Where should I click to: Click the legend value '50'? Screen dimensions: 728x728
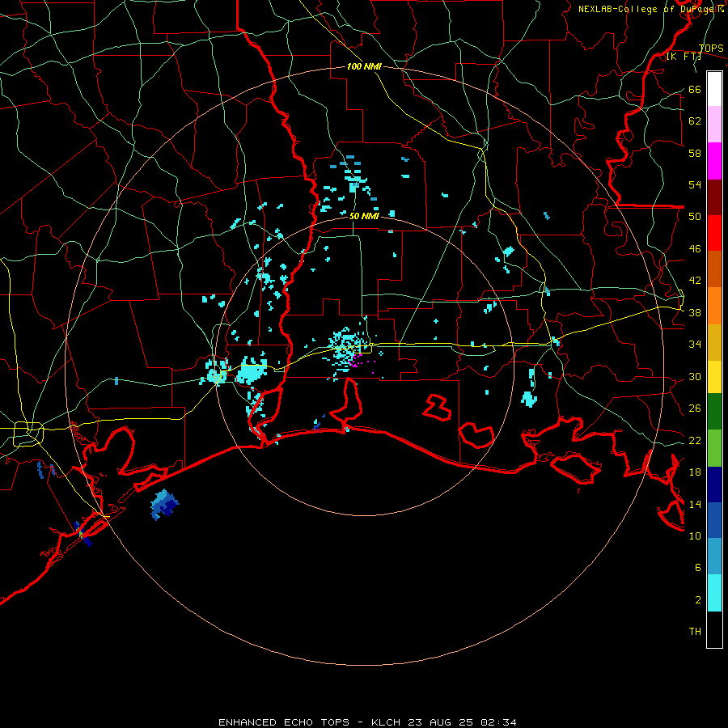click(x=695, y=217)
